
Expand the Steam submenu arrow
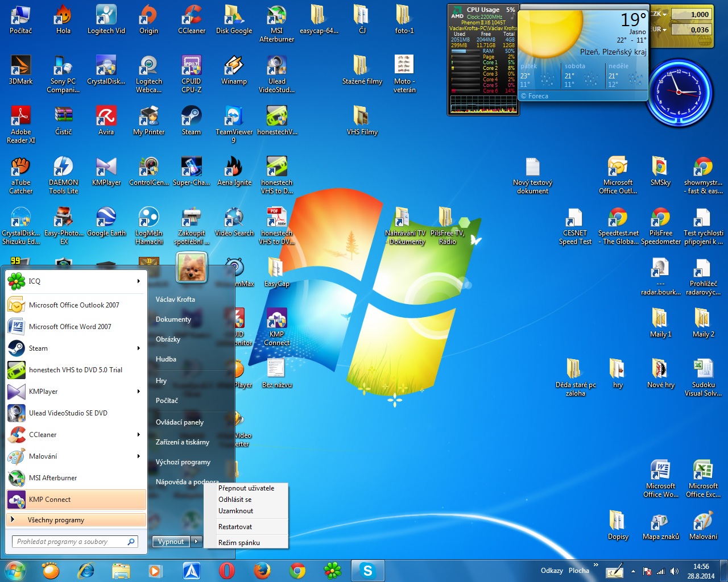[138, 348]
